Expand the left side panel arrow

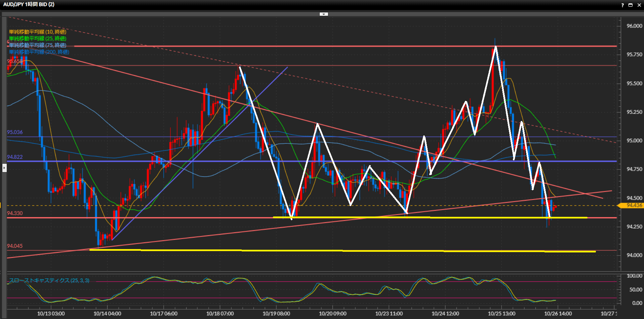pos(4,167)
